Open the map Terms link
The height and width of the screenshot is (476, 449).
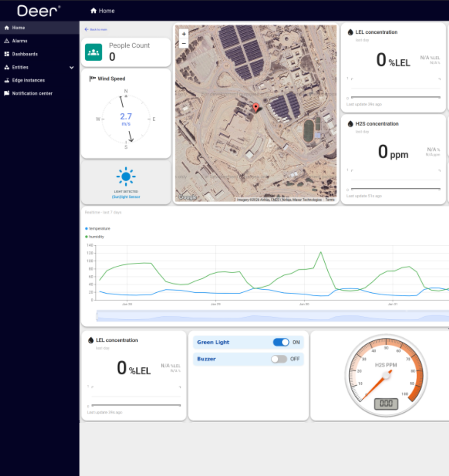click(x=330, y=199)
